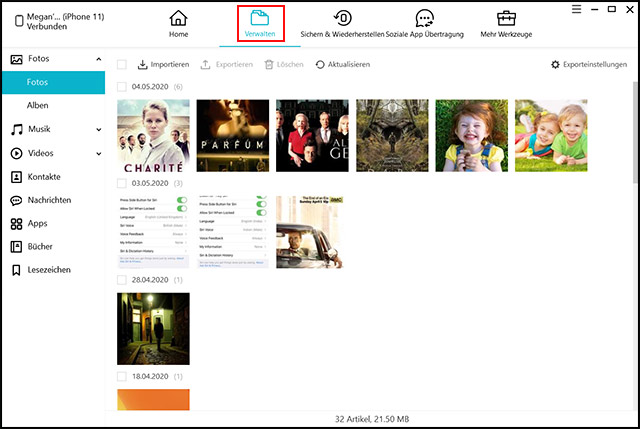Viewport: 640px width, 429px height.
Task: Click the Mehr Werkzeuge toolbox icon
Action: (x=506, y=18)
